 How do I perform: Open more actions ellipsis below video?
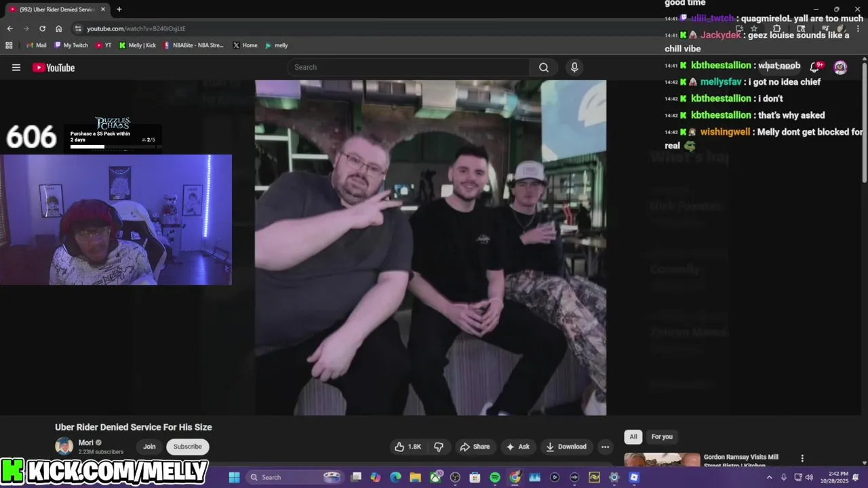pyautogui.click(x=605, y=447)
